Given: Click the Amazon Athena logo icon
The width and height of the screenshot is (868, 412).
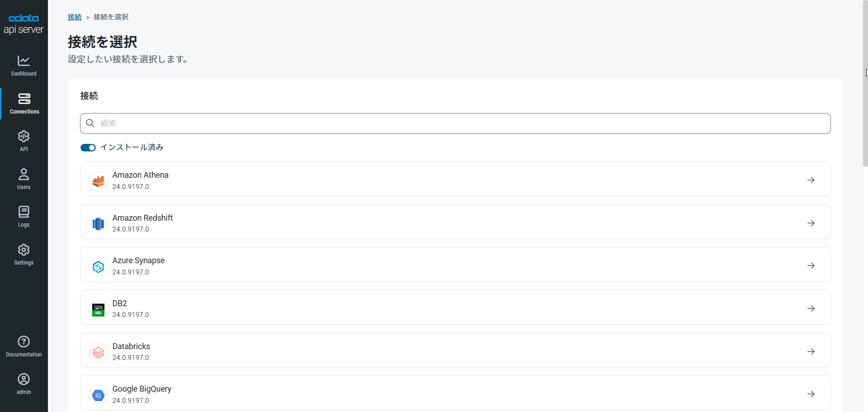Looking at the screenshot, I should click(98, 181).
